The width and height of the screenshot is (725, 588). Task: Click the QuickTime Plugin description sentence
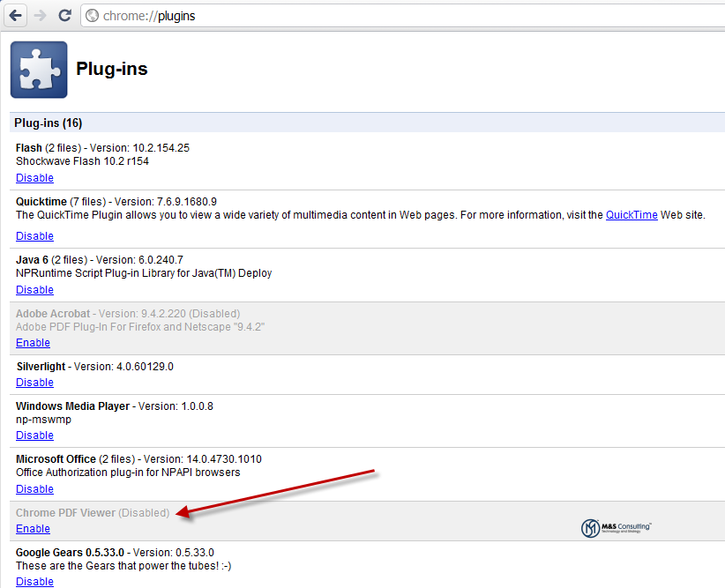tap(361, 215)
